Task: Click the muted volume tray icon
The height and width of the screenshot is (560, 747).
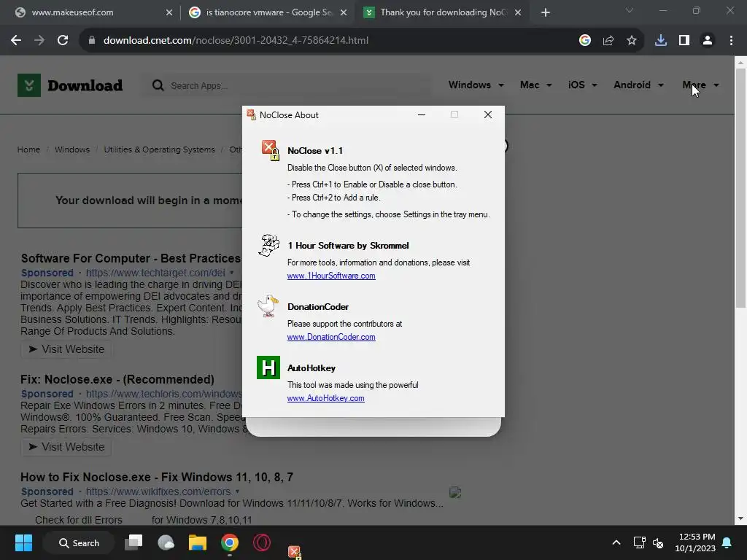Action: 658,542
